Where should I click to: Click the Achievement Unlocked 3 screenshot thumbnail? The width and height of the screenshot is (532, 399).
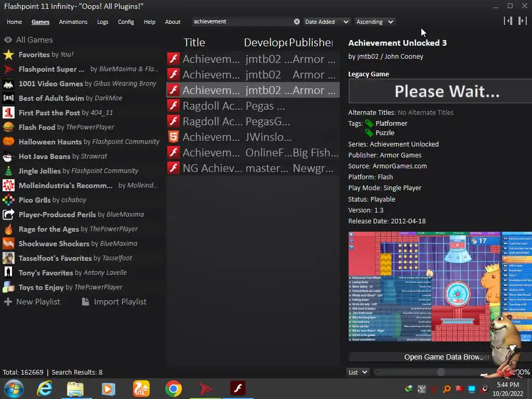click(440, 287)
